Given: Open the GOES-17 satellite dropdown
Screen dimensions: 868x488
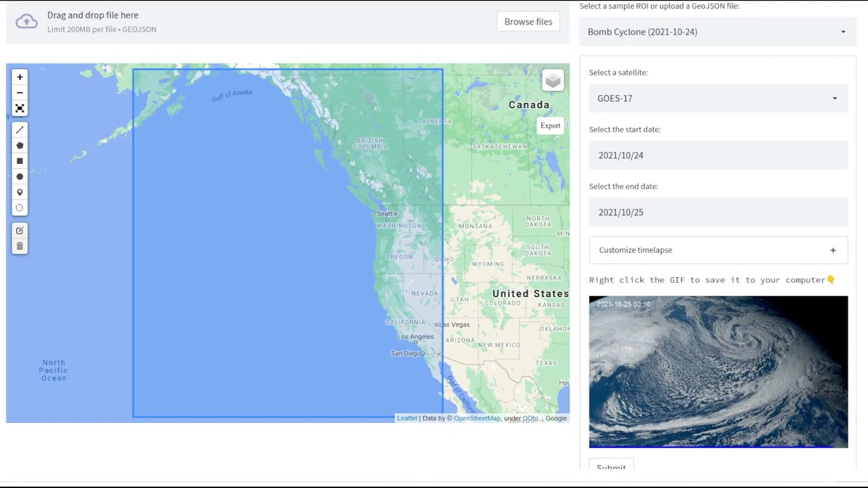Looking at the screenshot, I should click(x=718, y=98).
